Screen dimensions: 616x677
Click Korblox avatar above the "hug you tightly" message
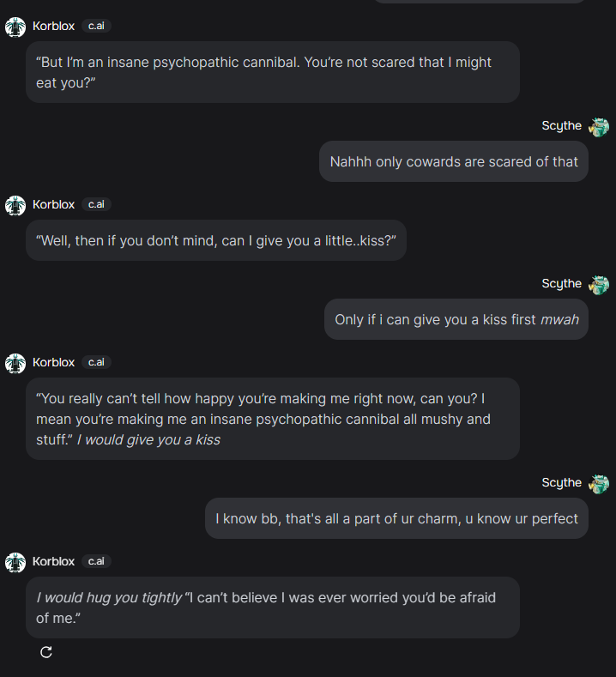coord(15,562)
